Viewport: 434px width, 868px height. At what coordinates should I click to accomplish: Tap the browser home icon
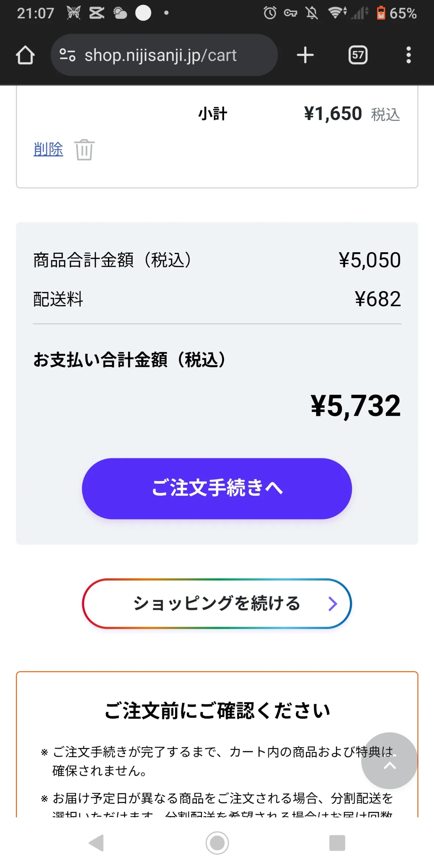(25, 55)
